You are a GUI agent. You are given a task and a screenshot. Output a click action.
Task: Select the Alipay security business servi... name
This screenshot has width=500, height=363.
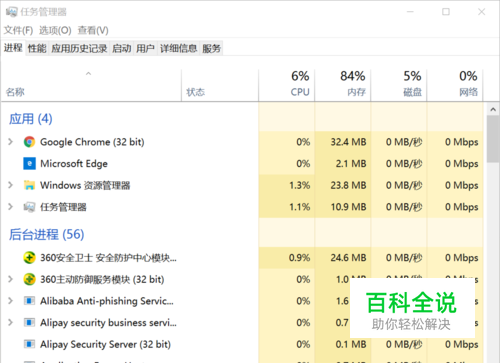[x=108, y=323]
